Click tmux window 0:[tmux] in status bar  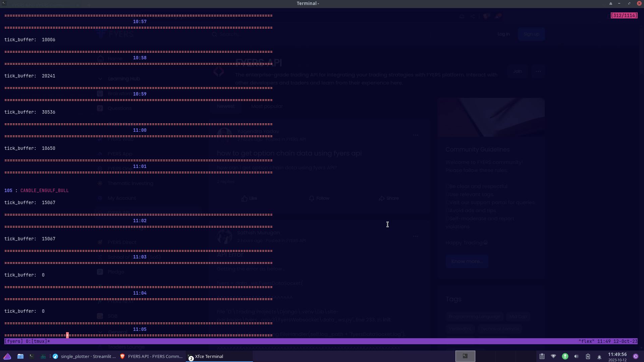point(38,341)
